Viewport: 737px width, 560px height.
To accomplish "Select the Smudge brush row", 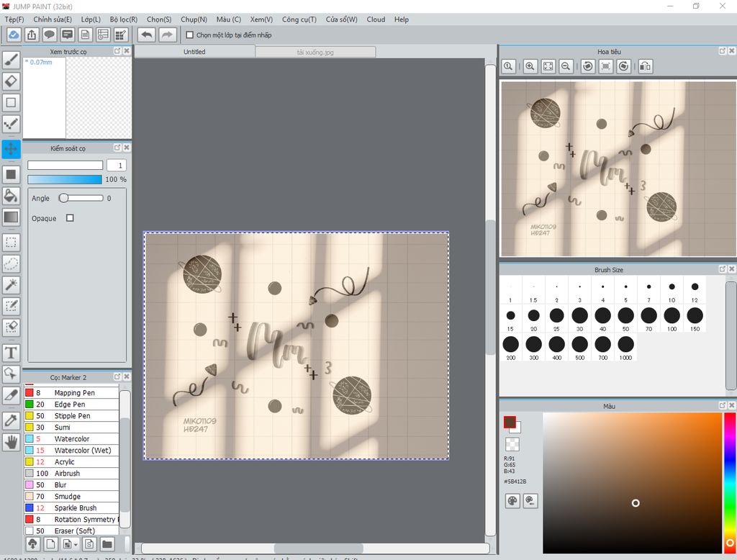I will pyautogui.click(x=71, y=496).
